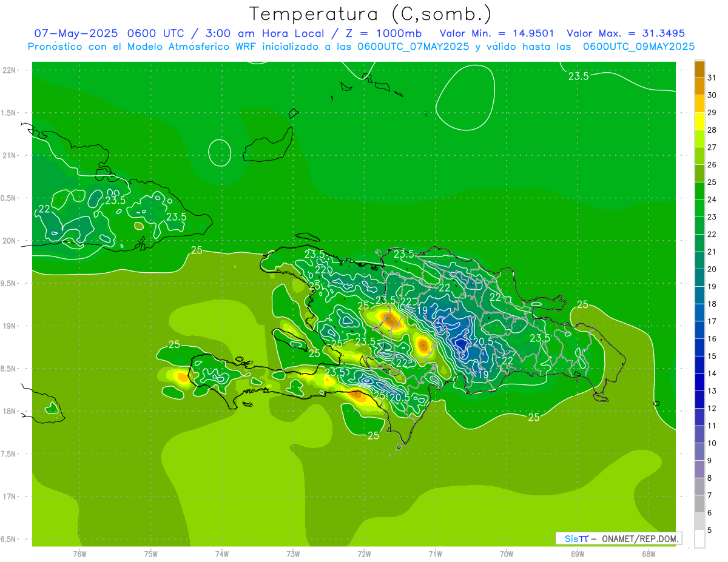
Task: Click the '0600UTC_09MAY2025' valid-until text
Action: coord(639,46)
